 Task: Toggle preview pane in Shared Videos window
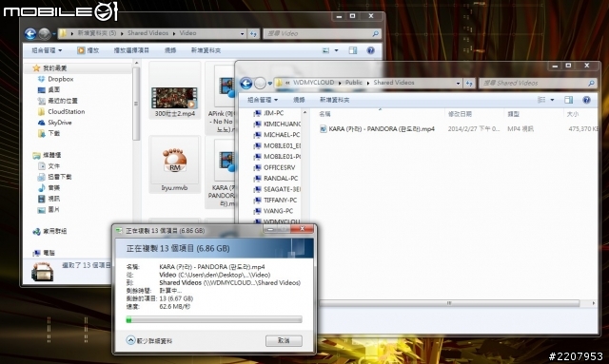(569, 100)
